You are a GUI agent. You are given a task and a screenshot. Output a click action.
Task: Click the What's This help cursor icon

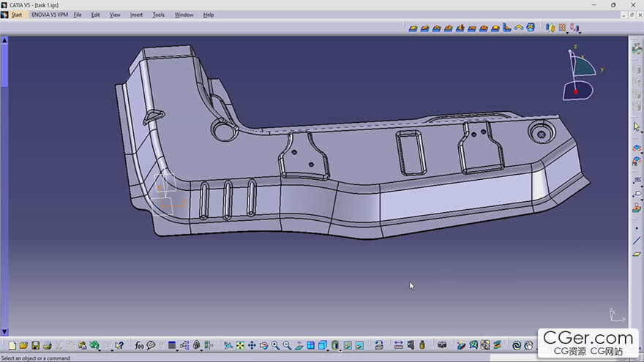pyautogui.click(x=119, y=346)
